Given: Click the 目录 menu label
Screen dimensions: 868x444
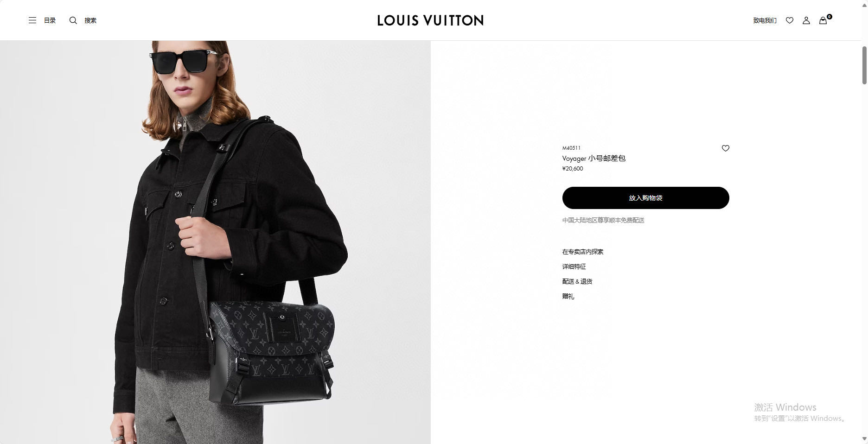Looking at the screenshot, I should pyautogui.click(x=50, y=20).
